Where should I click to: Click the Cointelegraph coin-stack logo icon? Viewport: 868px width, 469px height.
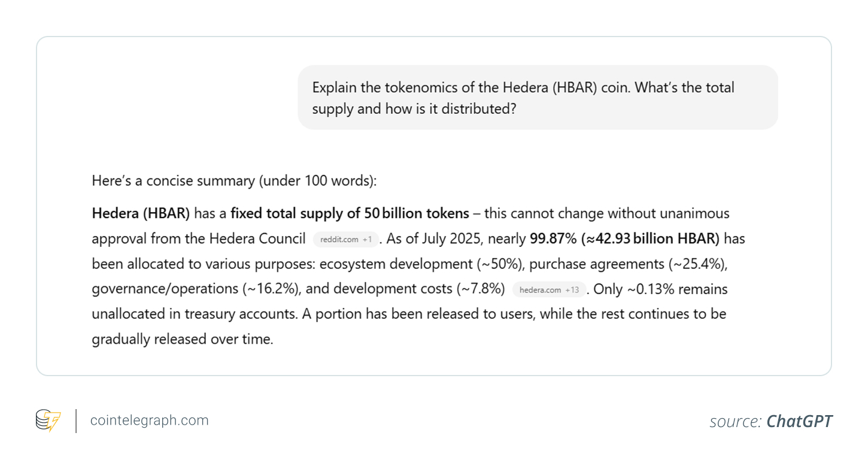point(48,420)
